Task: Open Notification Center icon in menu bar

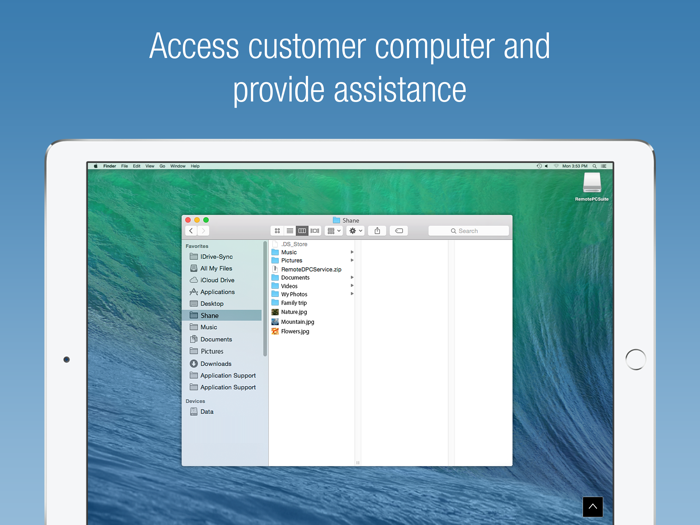Action: pyautogui.click(x=604, y=166)
